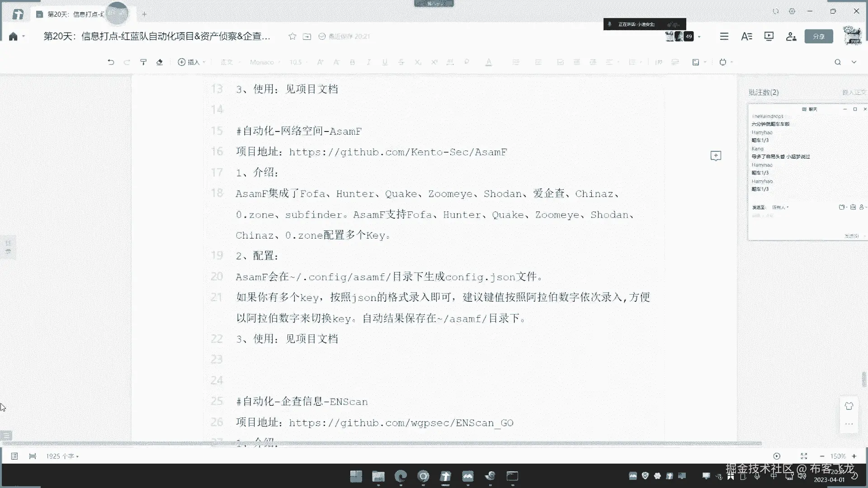This screenshot has height=488, width=868.
Task: Click the zoom in plus control
Action: (854, 456)
